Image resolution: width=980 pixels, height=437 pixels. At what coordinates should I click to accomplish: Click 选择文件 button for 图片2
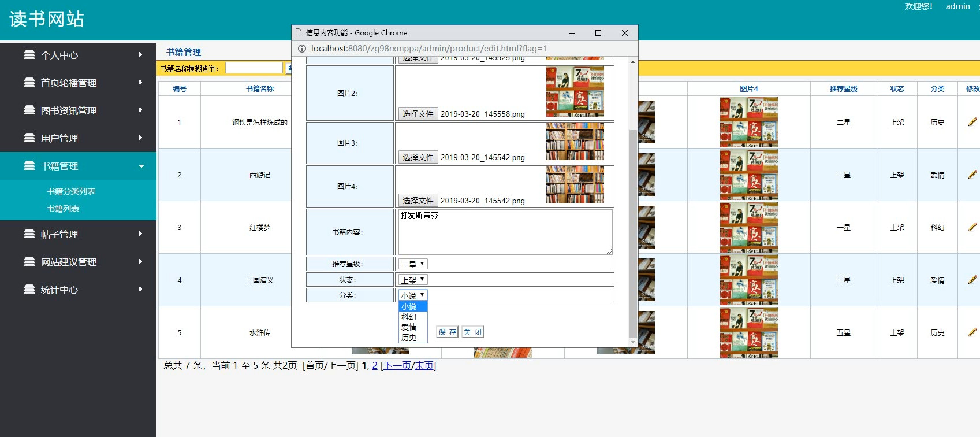(418, 114)
